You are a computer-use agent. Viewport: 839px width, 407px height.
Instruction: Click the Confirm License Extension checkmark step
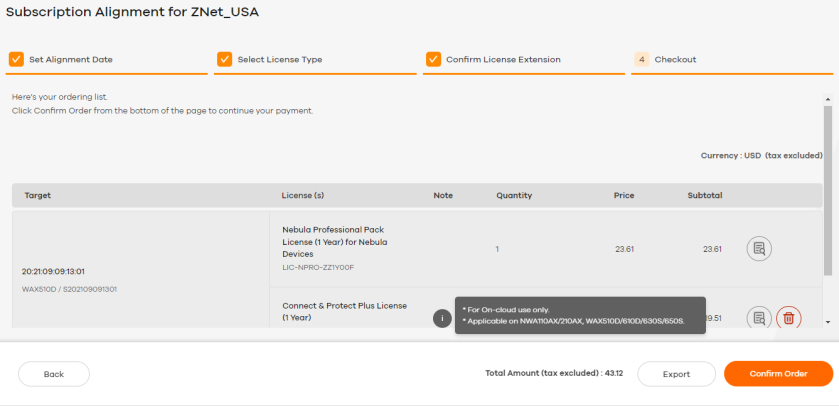pos(433,59)
